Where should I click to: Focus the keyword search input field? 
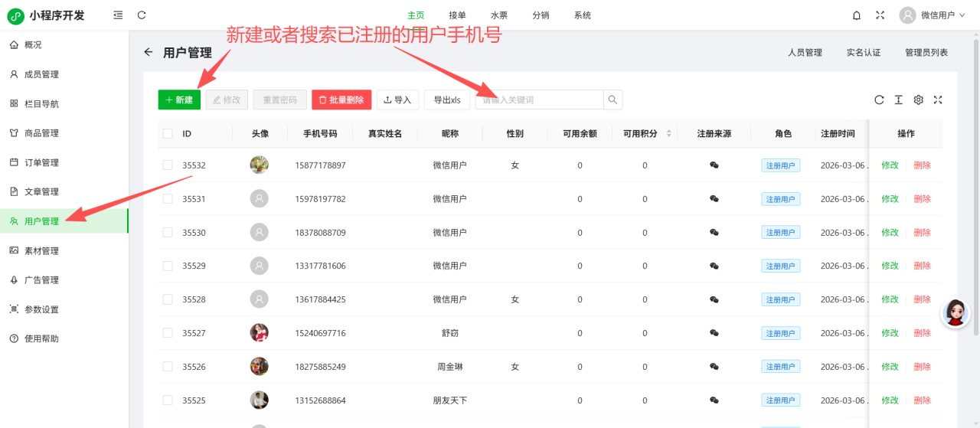coord(540,100)
